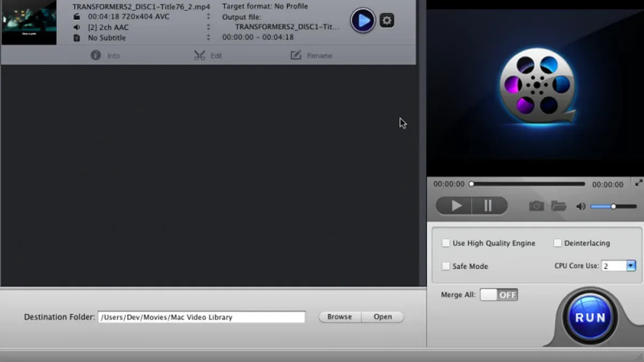Click the preview seek bar handle
This screenshot has width=644, height=362.
pyautogui.click(x=471, y=184)
